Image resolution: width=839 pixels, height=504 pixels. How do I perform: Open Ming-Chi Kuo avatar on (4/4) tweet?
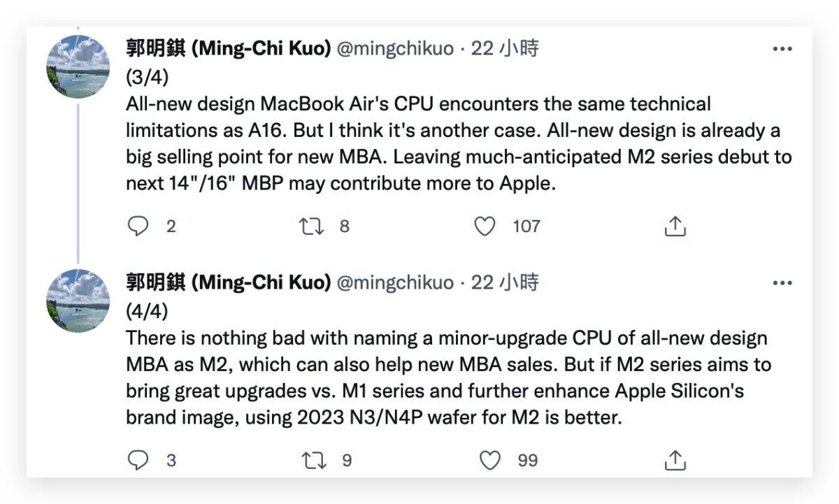(78, 301)
